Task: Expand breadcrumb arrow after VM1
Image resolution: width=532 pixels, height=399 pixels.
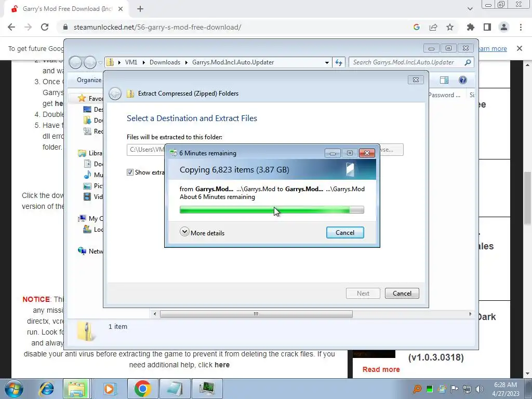Action: click(x=143, y=62)
